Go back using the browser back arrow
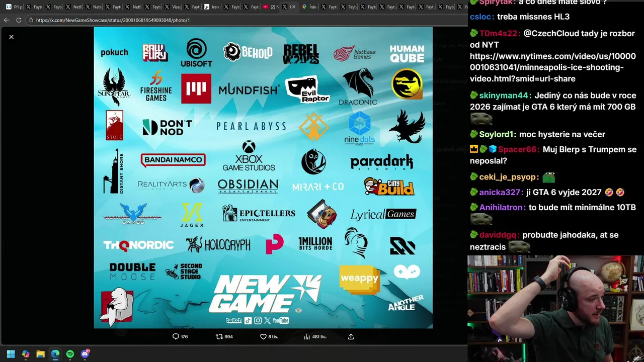The height and width of the screenshot is (362, 644). [7, 20]
